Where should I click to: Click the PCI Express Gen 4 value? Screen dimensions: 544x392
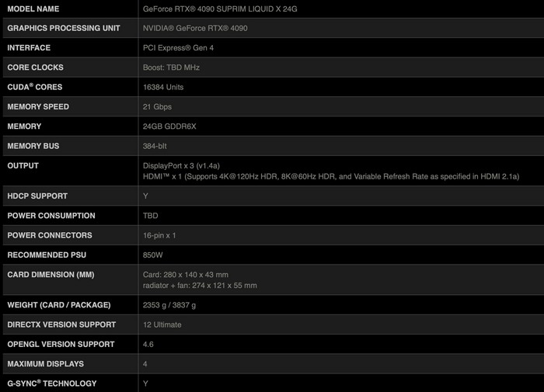pyautogui.click(x=178, y=47)
